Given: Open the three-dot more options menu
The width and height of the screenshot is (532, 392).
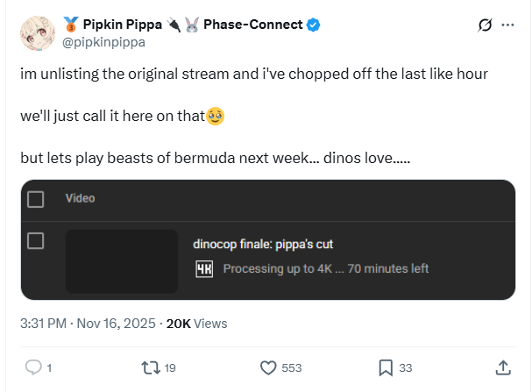Looking at the screenshot, I should [507, 25].
